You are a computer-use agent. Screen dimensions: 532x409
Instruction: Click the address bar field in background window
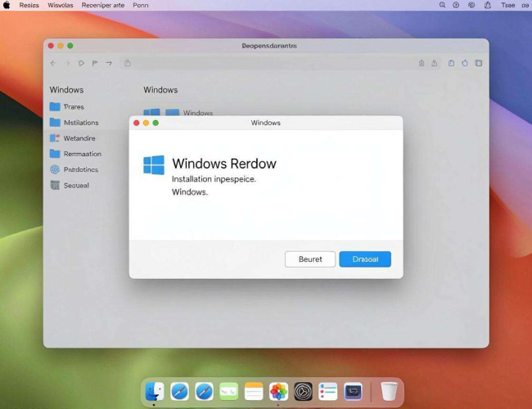pos(280,63)
